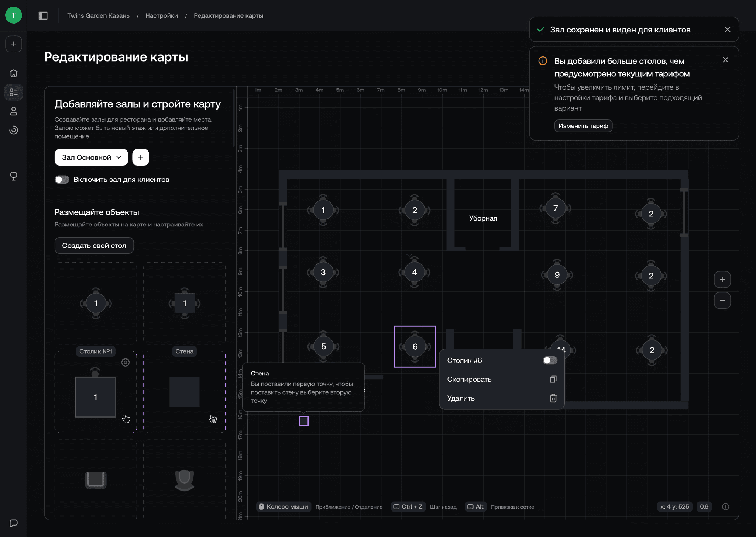756x537 pixels.
Task: Click the info icon in the status bar
Action: [x=725, y=506]
